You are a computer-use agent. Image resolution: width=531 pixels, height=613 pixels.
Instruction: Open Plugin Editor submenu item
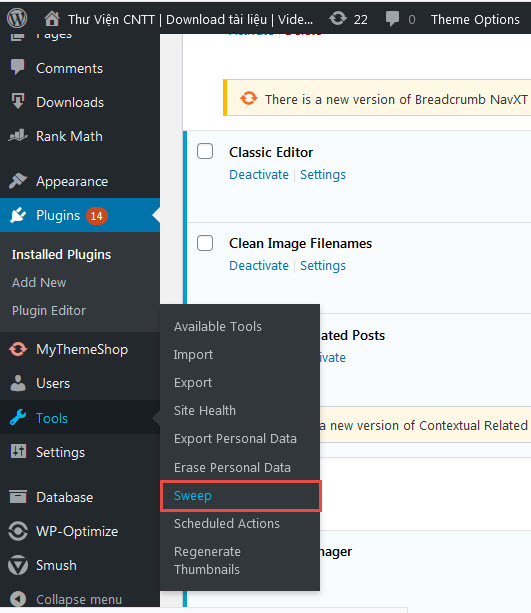point(49,310)
